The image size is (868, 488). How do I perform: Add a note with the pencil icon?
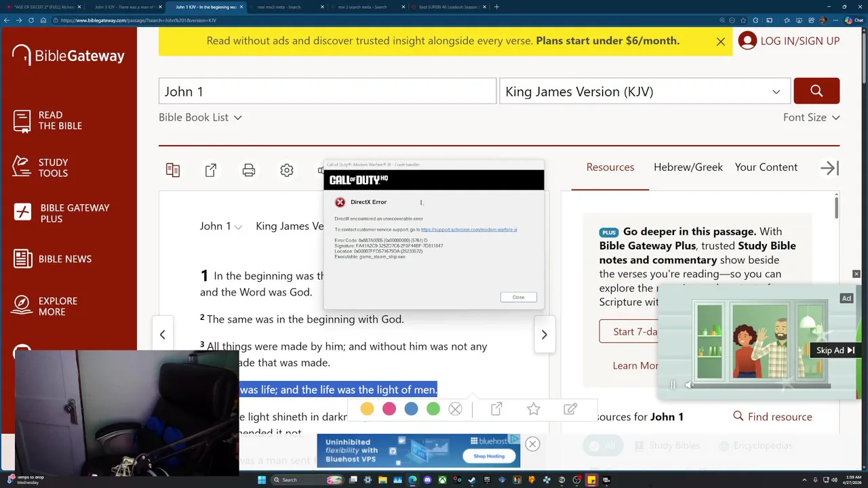[570, 409]
